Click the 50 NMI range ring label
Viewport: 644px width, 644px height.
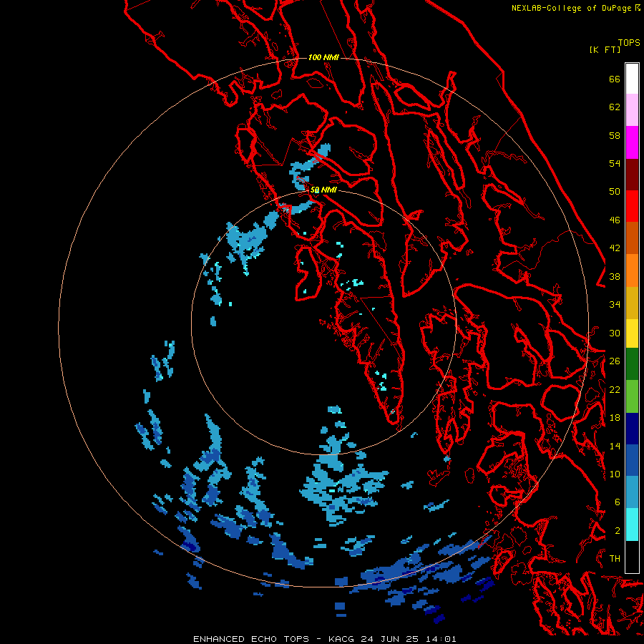323,190
